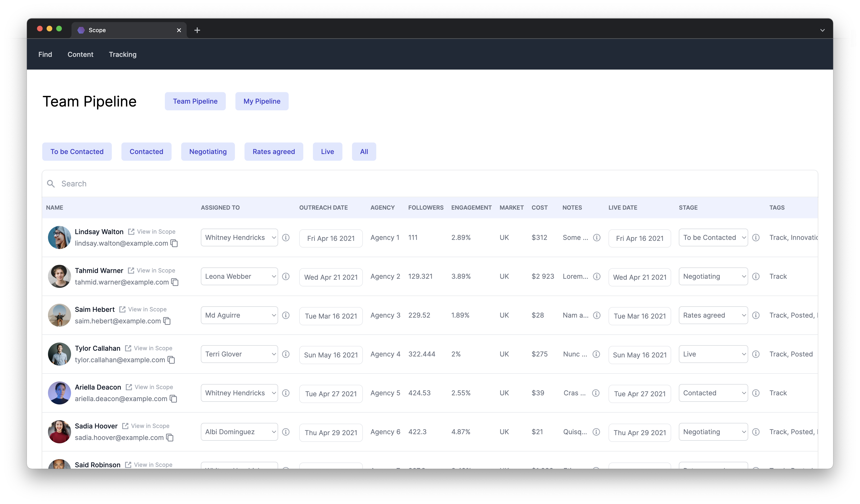
Task: Click the Search input field
Action: 430,184
